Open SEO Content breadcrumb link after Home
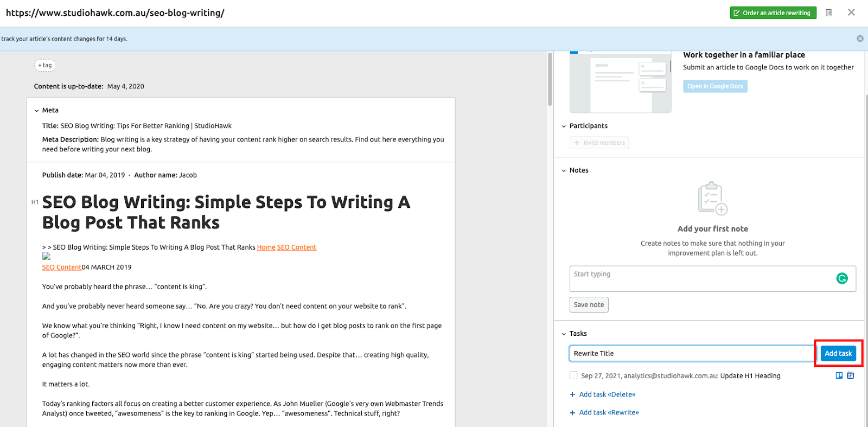Viewport: 868px width, 427px height. [297, 247]
